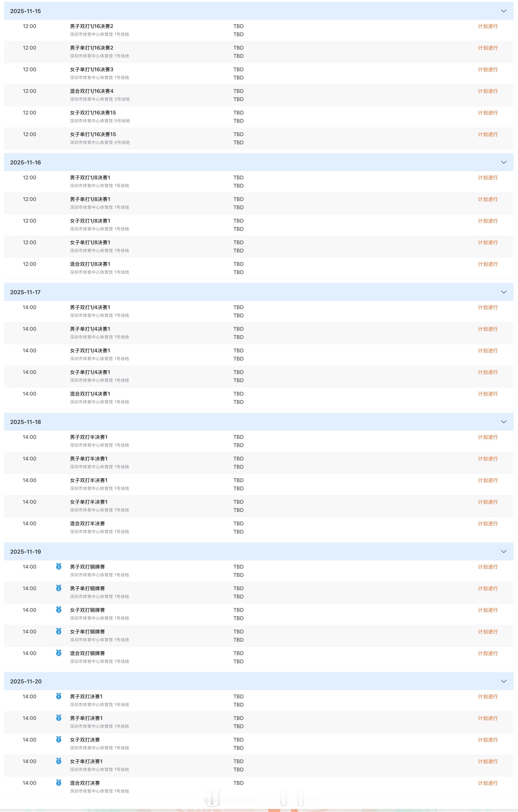Screen dimensions: 518x812
Task: Collapse the 2025-11-18 match list
Action: [503, 422]
